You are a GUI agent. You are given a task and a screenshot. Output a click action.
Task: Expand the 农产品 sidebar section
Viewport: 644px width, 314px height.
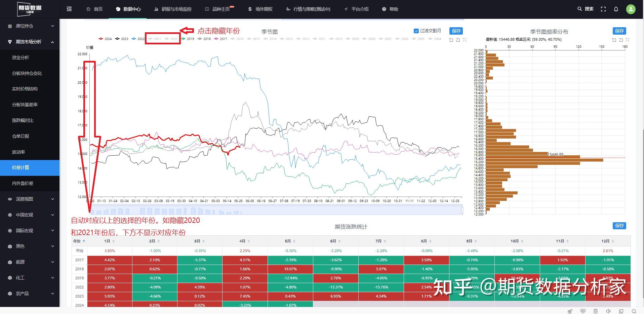click(30, 293)
